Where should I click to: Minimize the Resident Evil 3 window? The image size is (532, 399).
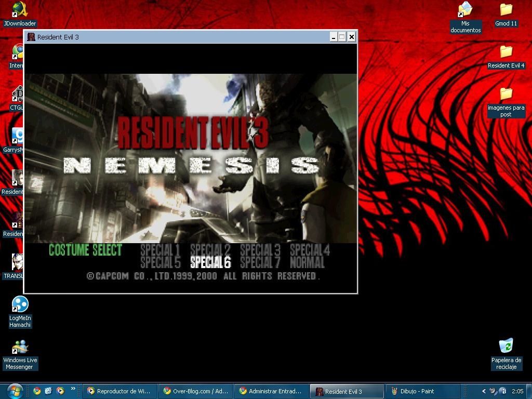click(333, 37)
